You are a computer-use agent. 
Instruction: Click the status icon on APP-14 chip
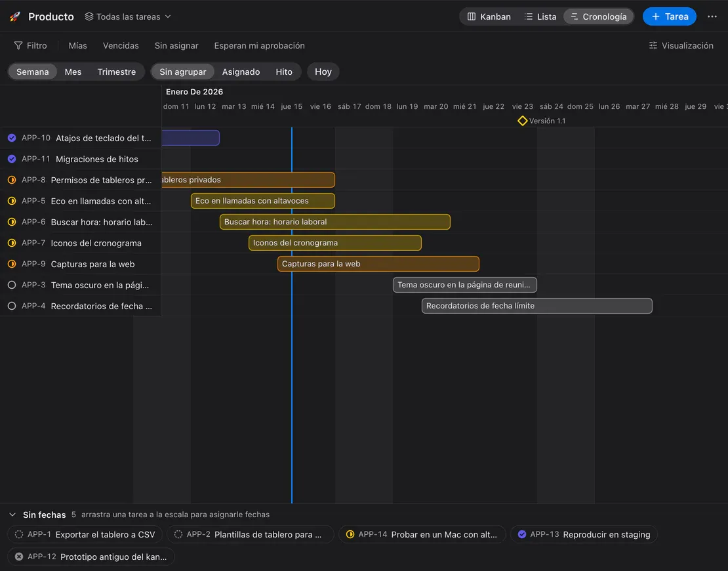(350, 534)
